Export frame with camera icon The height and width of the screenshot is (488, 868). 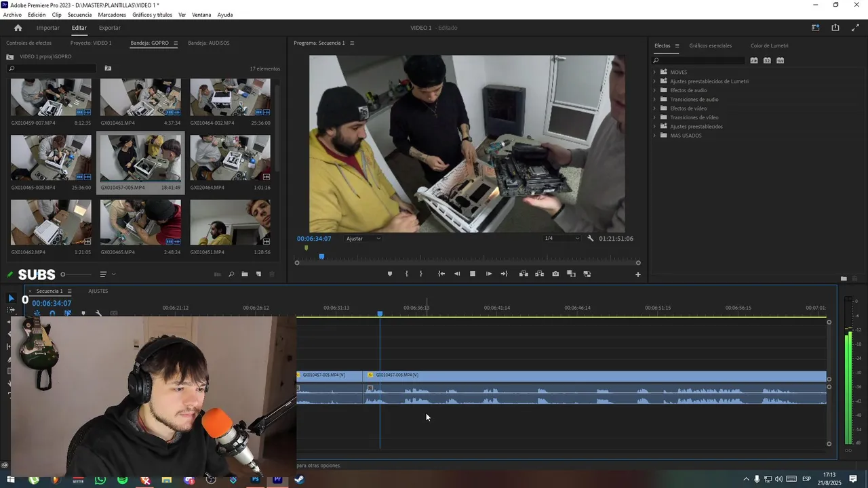click(x=555, y=274)
